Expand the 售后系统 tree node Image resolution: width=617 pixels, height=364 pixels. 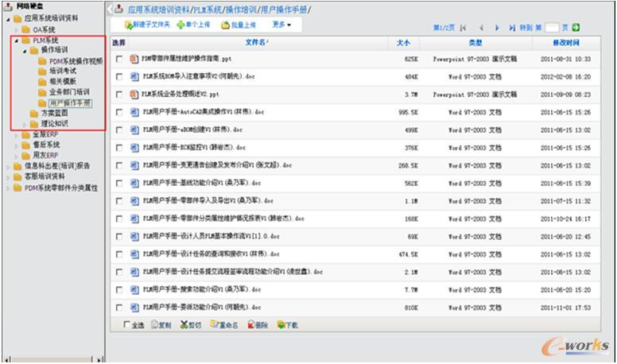(17, 145)
